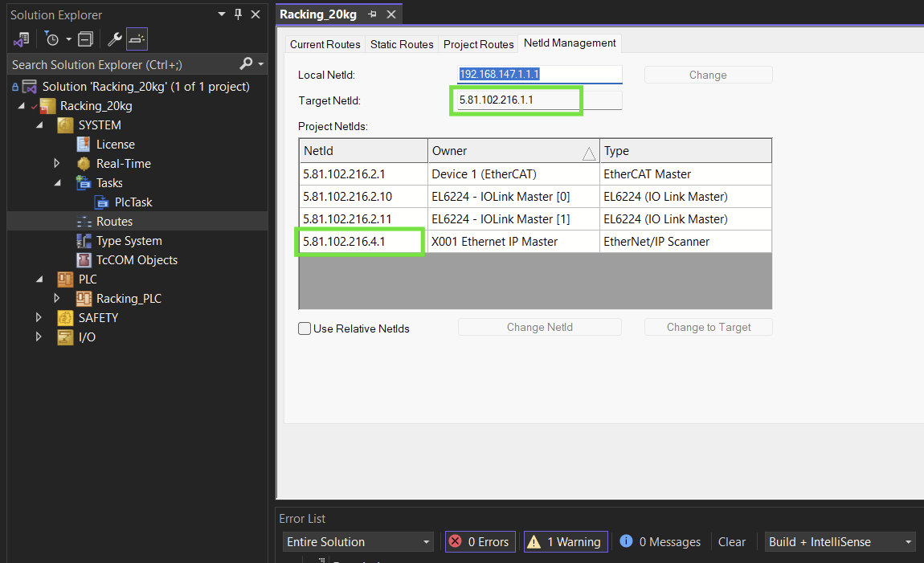Image resolution: width=924 pixels, height=563 pixels.
Task: Click the SYSTEM node icon
Action: [65, 125]
